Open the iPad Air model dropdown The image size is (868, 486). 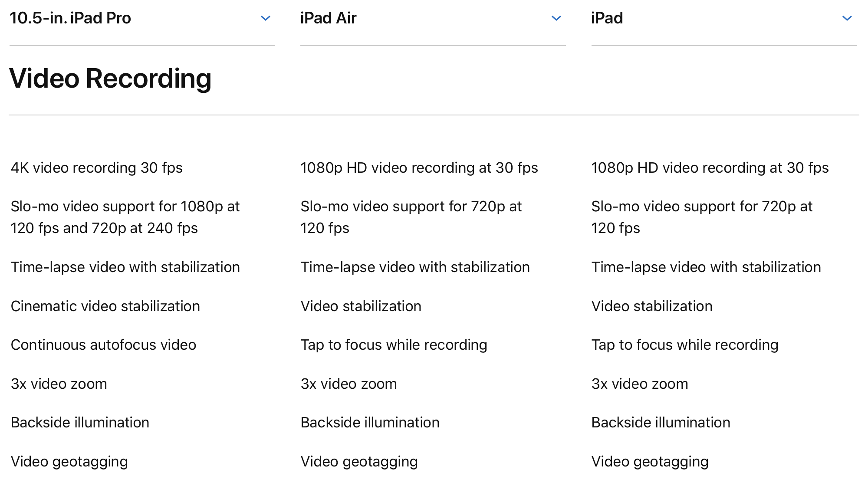(433, 18)
